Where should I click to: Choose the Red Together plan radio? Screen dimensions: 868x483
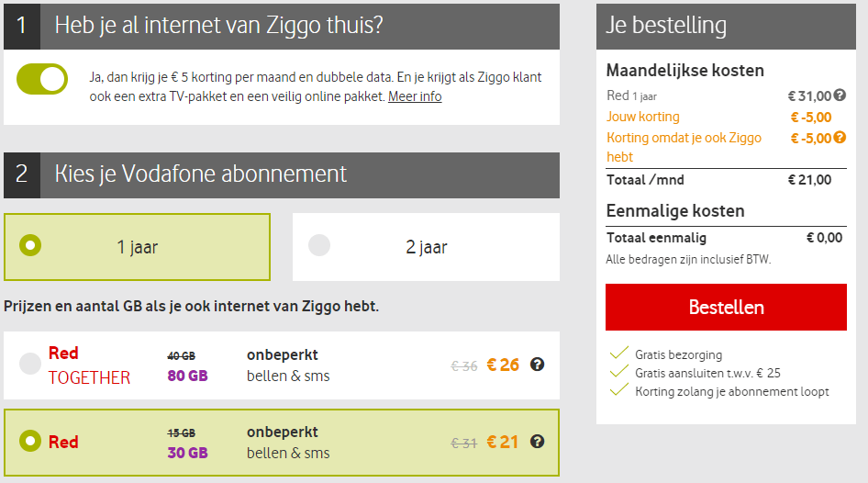[30, 364]
